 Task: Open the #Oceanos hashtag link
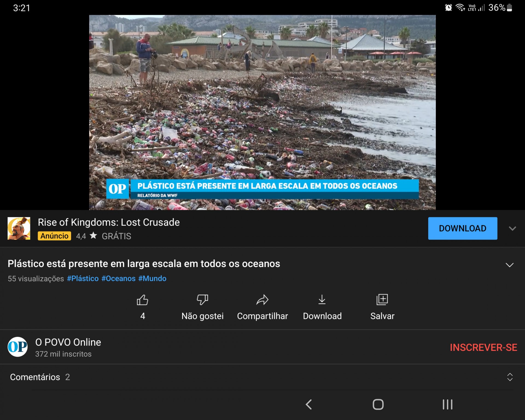pos(118,278)
